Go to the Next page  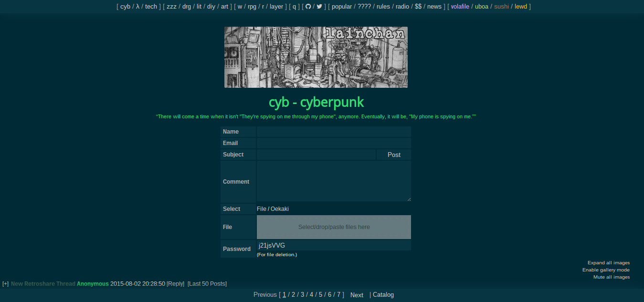[x=357, y=295]
